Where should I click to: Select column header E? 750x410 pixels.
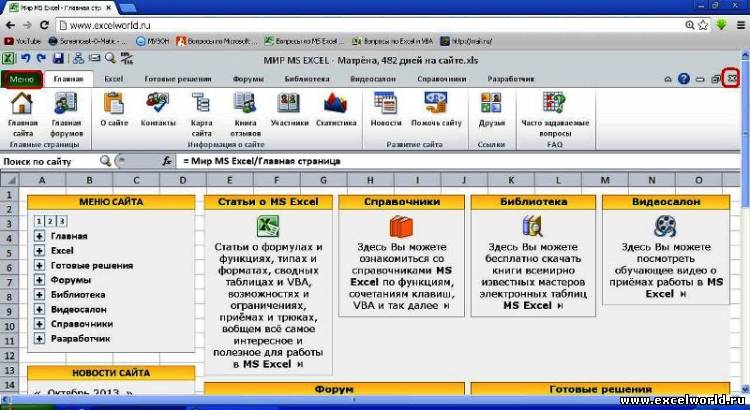[230, 180]
